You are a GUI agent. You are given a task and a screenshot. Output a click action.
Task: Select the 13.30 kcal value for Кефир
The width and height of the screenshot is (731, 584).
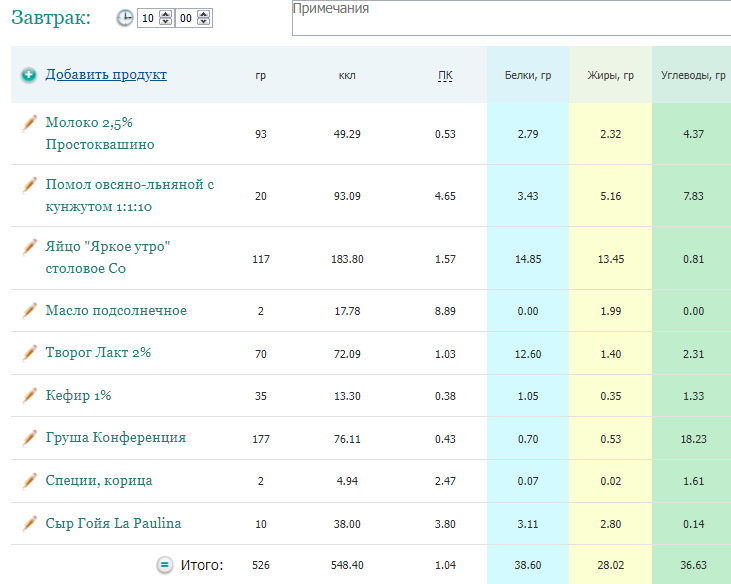coord(347,396)
